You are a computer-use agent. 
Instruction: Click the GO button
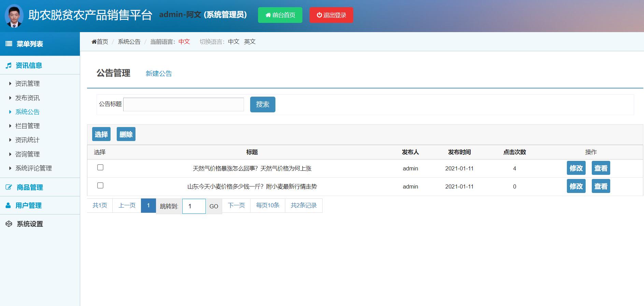[x=214, y=206]
